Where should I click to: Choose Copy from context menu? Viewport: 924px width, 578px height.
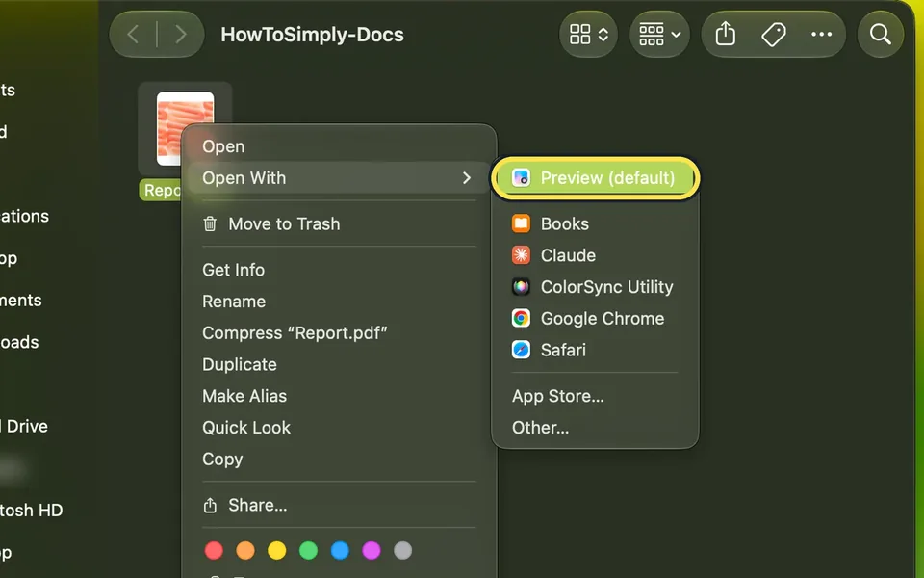coord(339,459)
